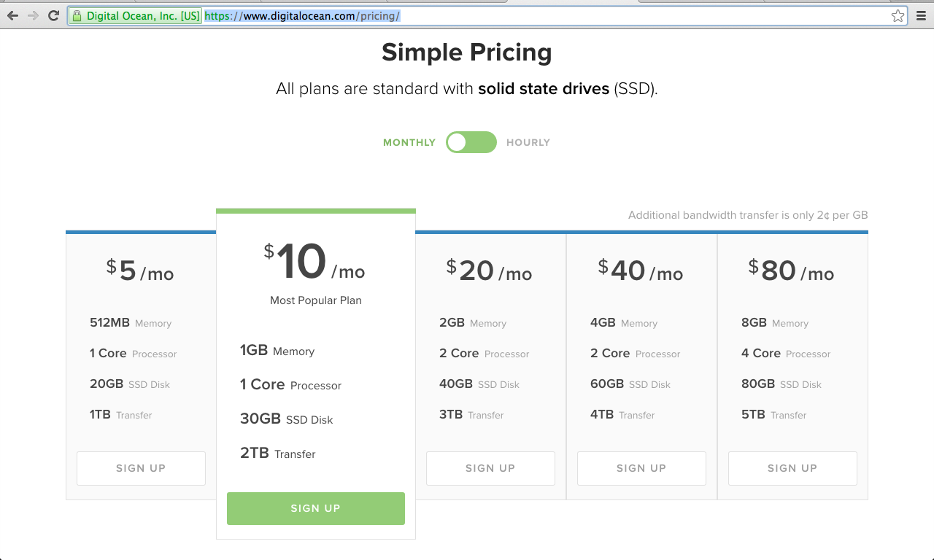Click the additional bandwidth transfer note
Image resolution: width=934 pixels, height=560 pixels.
click(x=747, y=215)
